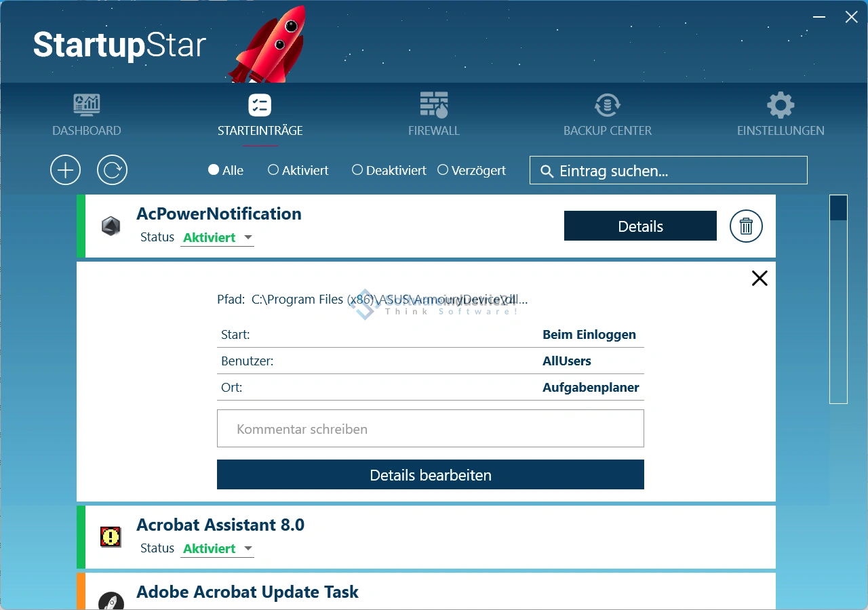Click the Starteinträge checklist icon

(260, 105)
